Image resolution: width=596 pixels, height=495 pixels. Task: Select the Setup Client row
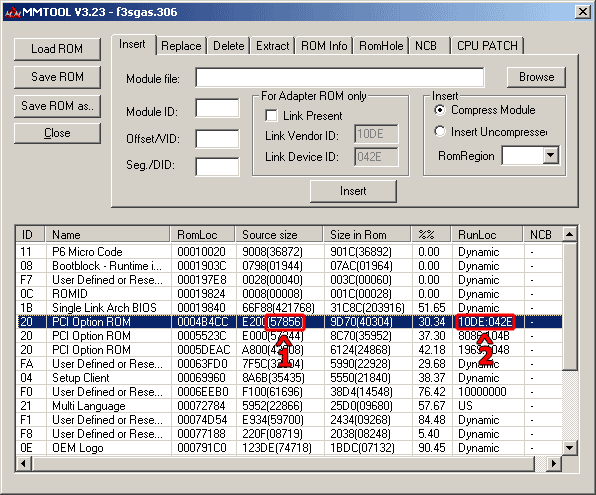[290, 378]
